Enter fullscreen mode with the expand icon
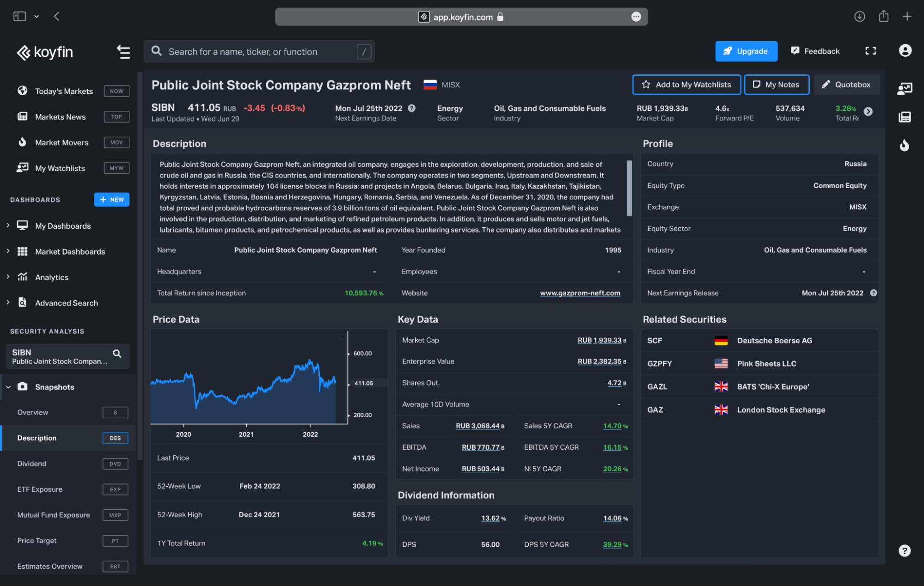The image size is (924, 586). 870,51
